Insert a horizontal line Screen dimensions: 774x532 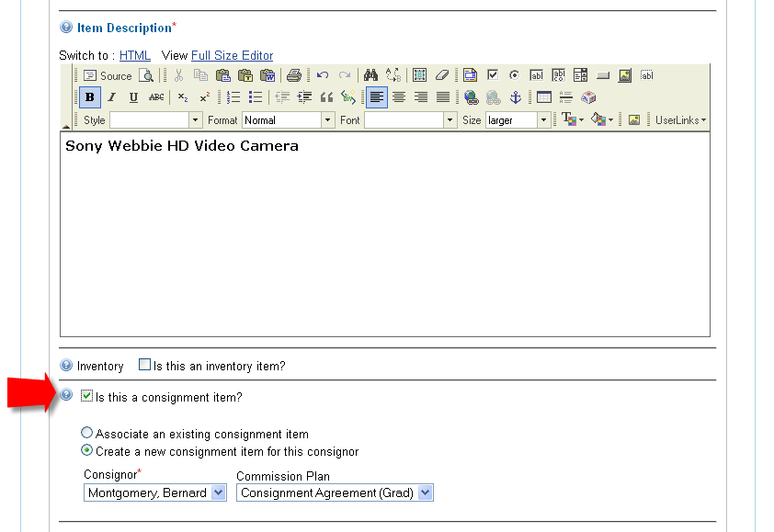pyautogui.click(x=565, y=97)
